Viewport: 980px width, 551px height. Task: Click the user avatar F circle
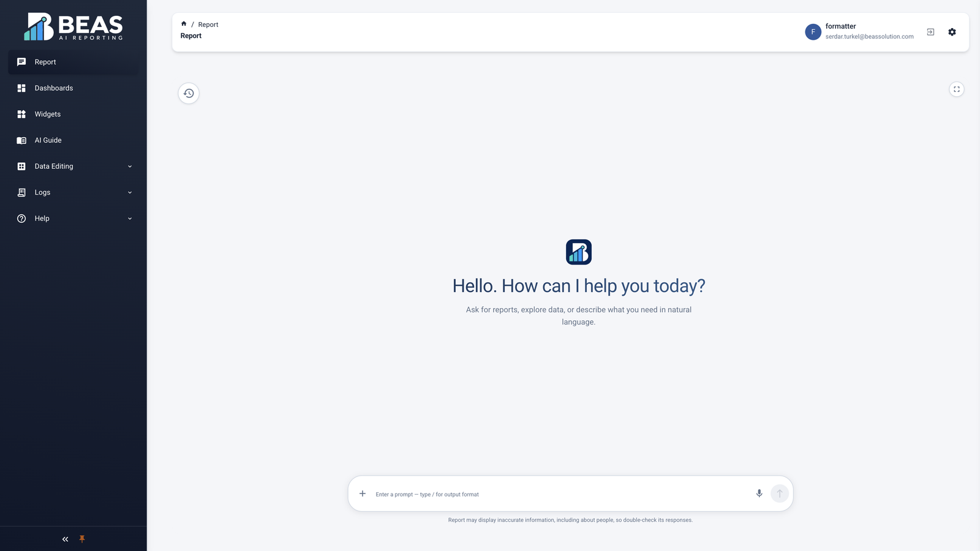813,32
